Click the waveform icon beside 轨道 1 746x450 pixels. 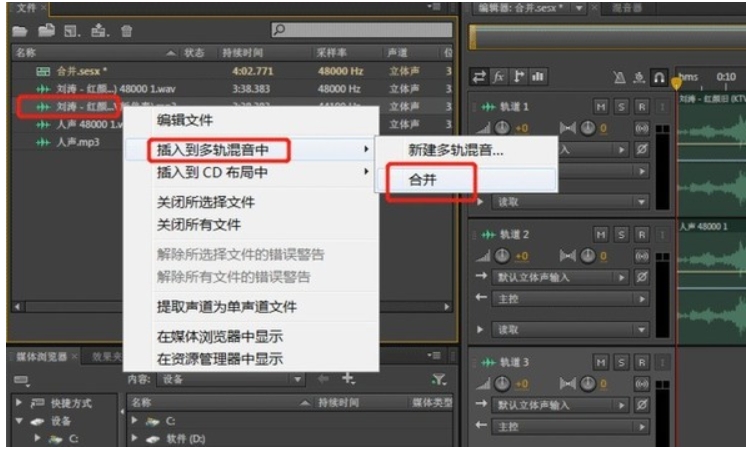coord(489,107)
